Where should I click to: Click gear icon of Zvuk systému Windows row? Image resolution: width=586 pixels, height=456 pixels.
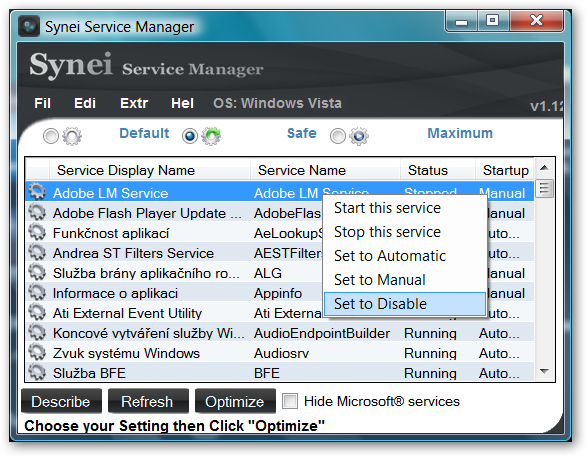point(37,352)
